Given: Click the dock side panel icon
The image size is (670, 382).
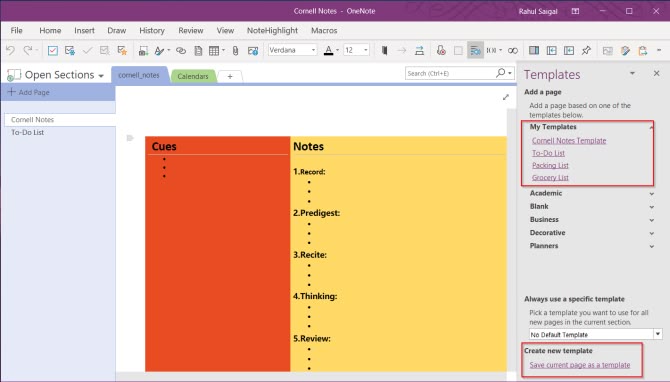Looking at the screenshot, I should (534, 50).
